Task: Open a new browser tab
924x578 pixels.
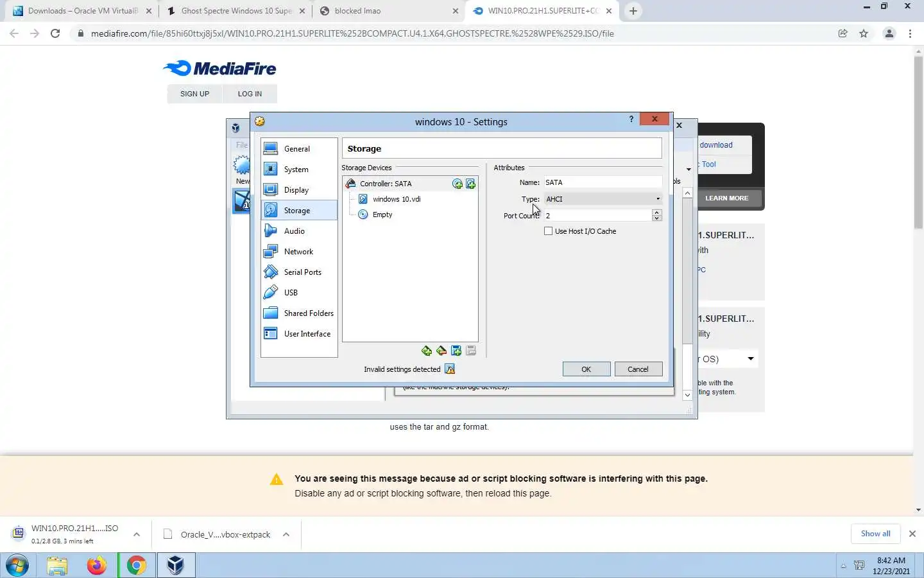Action: pos(633,11)
